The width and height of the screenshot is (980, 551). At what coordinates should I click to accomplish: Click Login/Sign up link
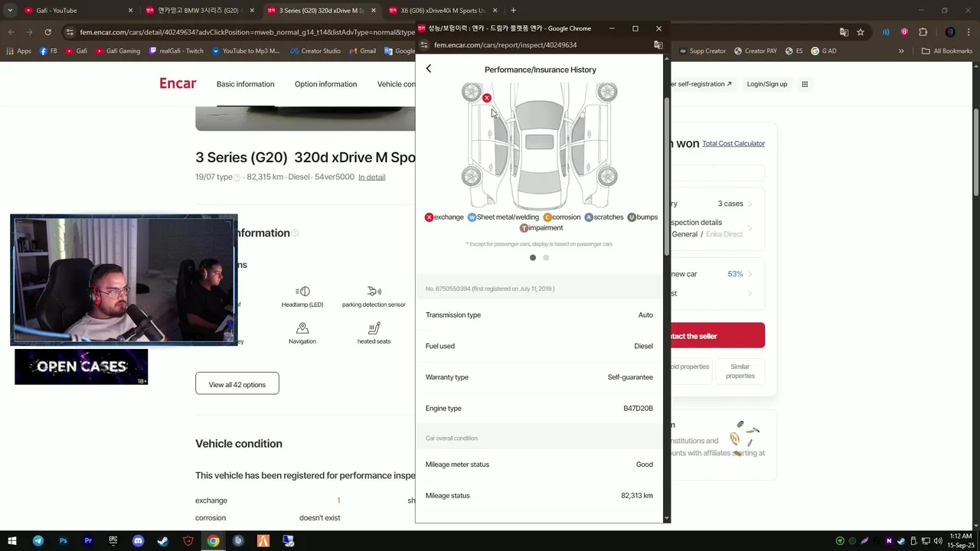(767, 84)
